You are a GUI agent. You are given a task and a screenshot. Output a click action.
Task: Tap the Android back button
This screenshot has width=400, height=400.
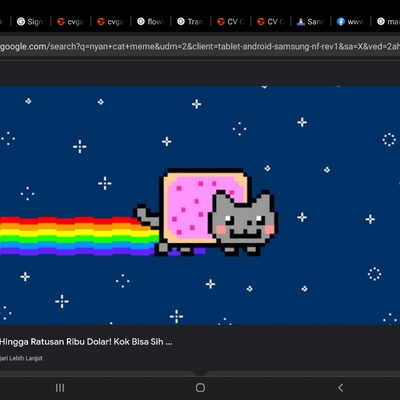point(340,388)
